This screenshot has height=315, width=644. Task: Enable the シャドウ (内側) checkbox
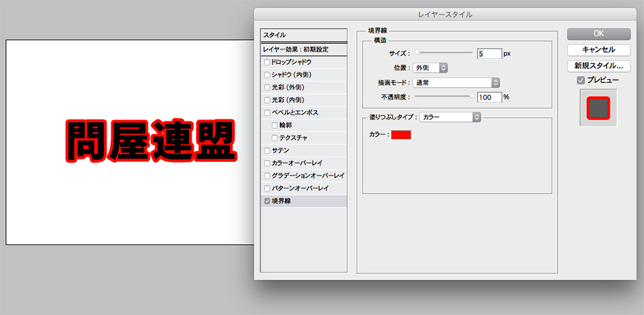point(267,75)
